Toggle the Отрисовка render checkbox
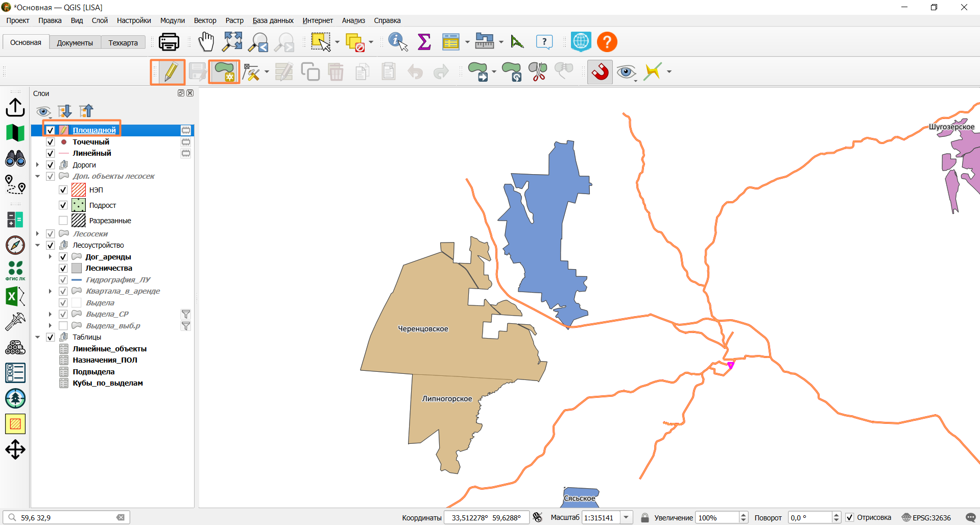This screenshot has width=980, height=525. point(850,518)
